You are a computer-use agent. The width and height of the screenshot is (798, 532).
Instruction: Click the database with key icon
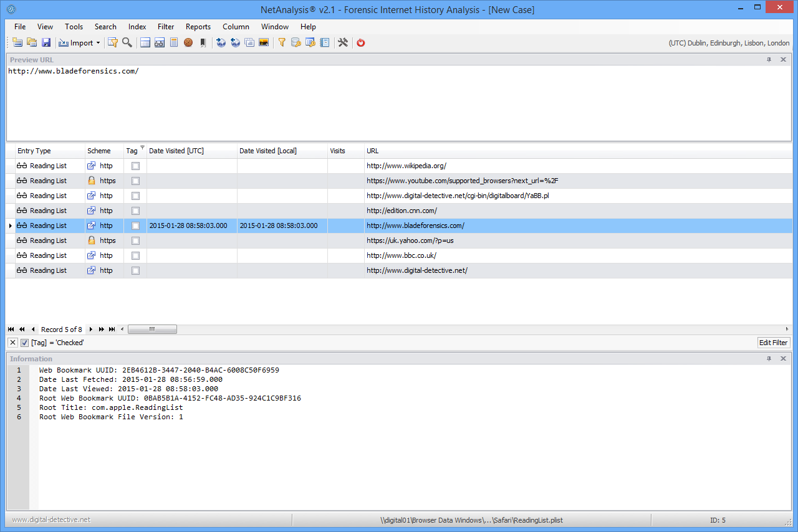tap(296, 42)
